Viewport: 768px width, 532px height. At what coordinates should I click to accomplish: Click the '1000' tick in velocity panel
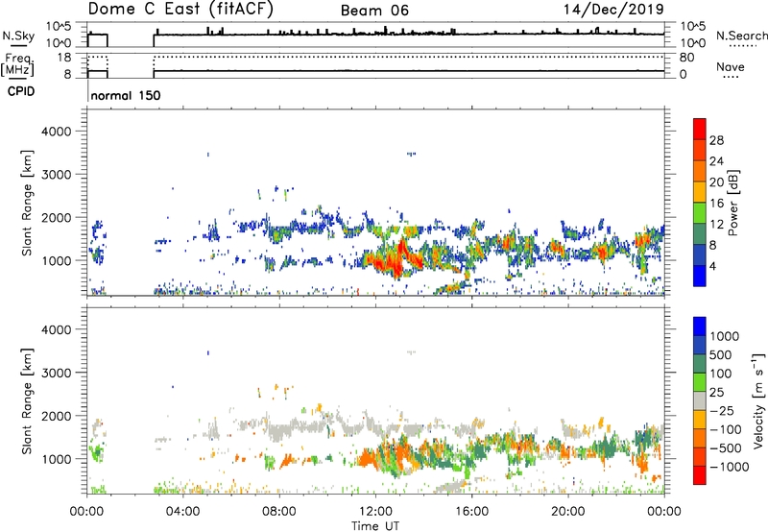click(56, 459)
